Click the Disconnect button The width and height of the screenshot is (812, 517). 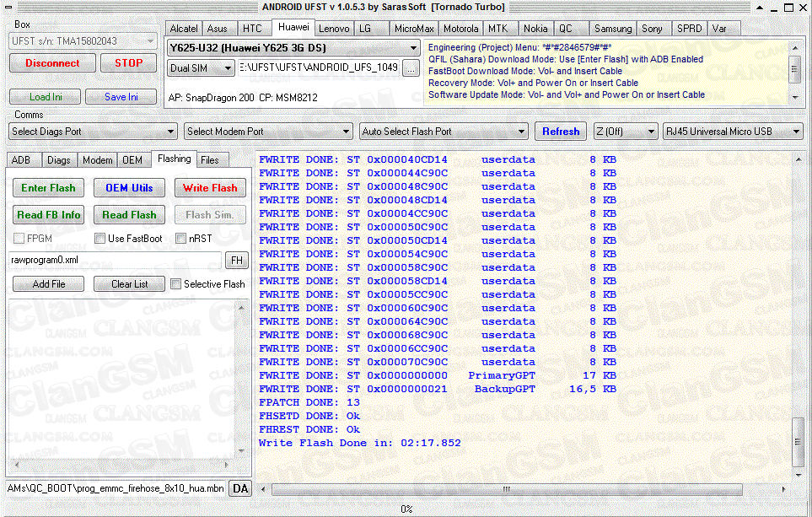[x=52, y=63]
